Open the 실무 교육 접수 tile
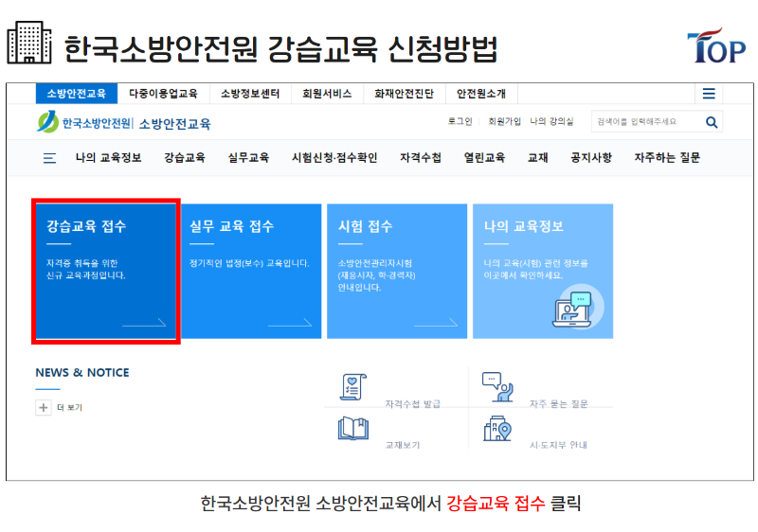 [251, 272]
